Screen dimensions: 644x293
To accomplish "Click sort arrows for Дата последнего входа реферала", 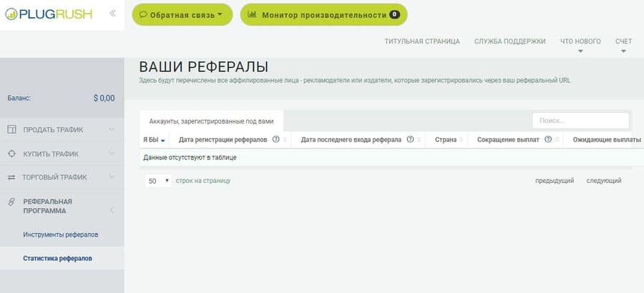I will 419,140.
